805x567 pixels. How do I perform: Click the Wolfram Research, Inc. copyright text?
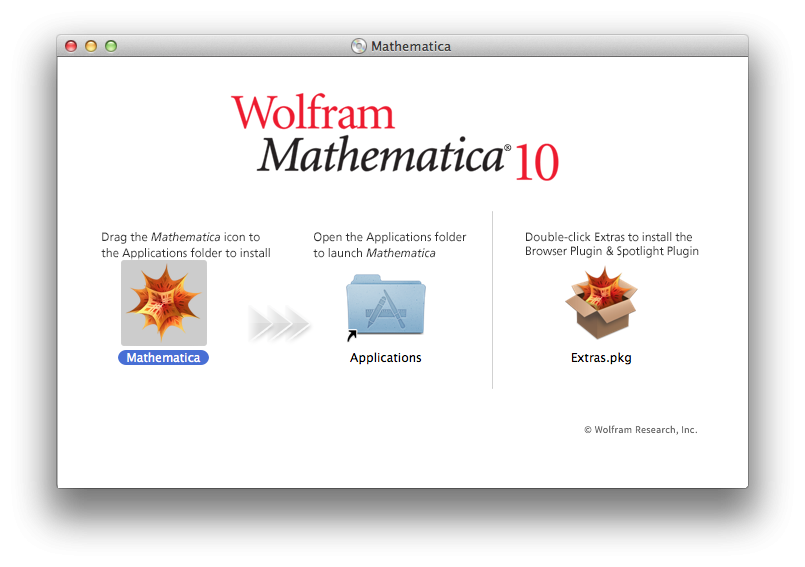point(641,430)
